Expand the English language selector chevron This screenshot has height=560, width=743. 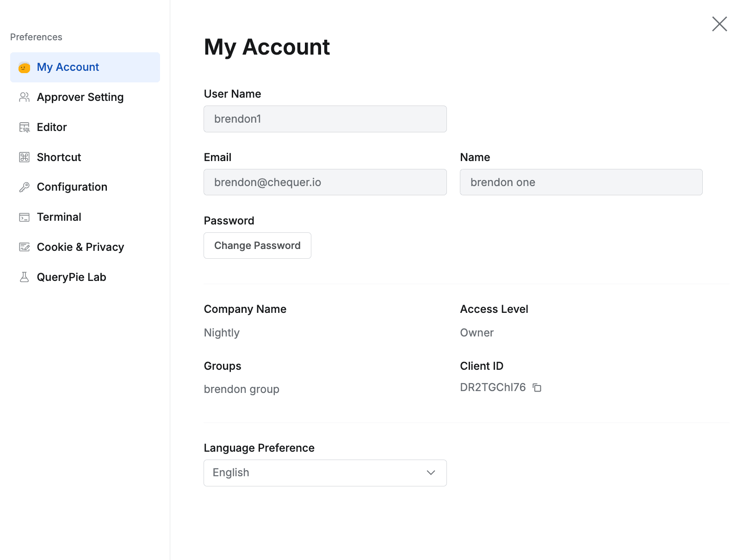point(430,473)
